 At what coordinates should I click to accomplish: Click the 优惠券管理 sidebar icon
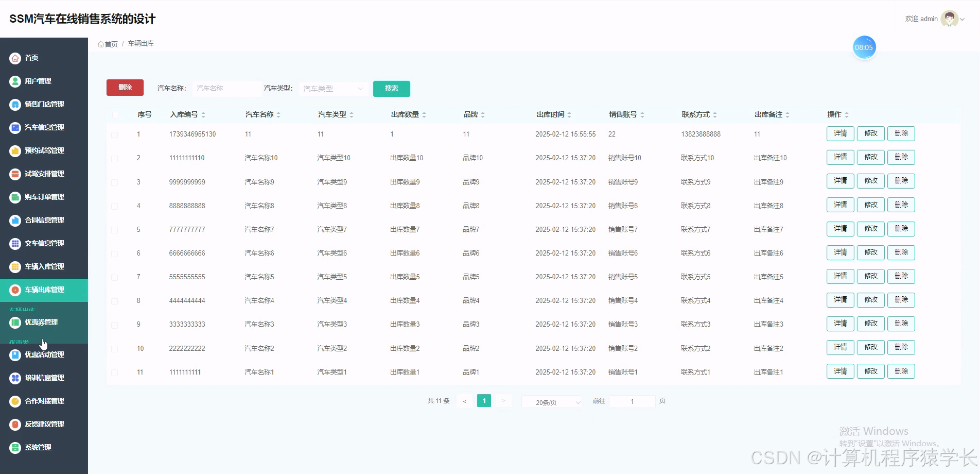(15, 323)
